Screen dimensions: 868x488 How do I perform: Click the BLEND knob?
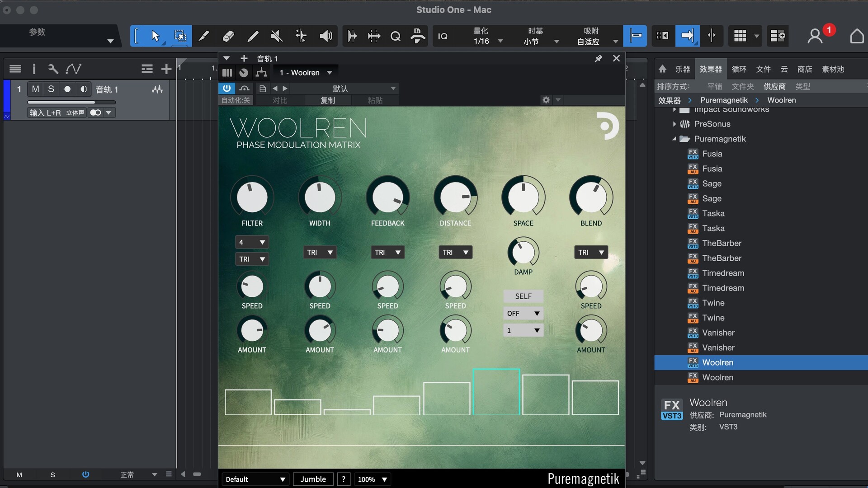591,197
